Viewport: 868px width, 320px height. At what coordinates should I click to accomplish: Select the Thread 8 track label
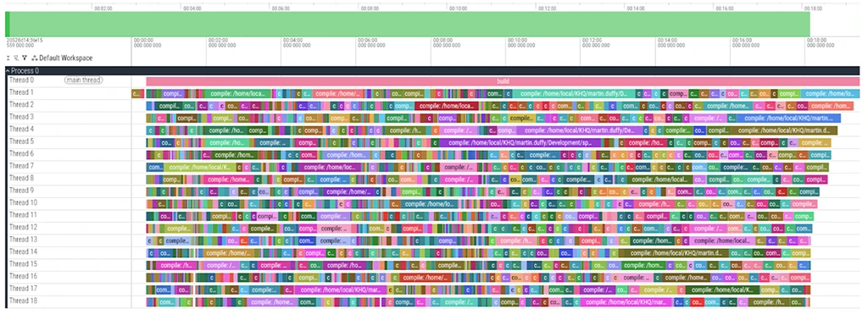click(x=21, y=179)
